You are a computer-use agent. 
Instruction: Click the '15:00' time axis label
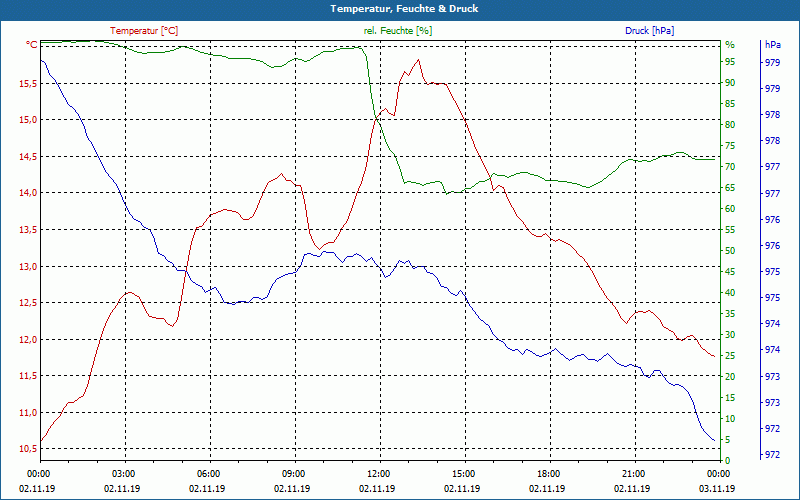coord(463,473)
